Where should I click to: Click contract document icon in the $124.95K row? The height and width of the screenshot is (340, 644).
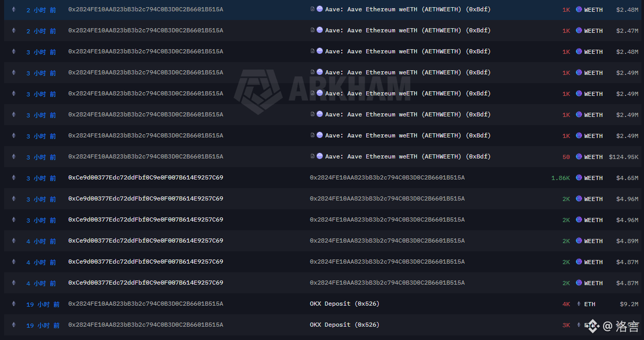(313, 156)
